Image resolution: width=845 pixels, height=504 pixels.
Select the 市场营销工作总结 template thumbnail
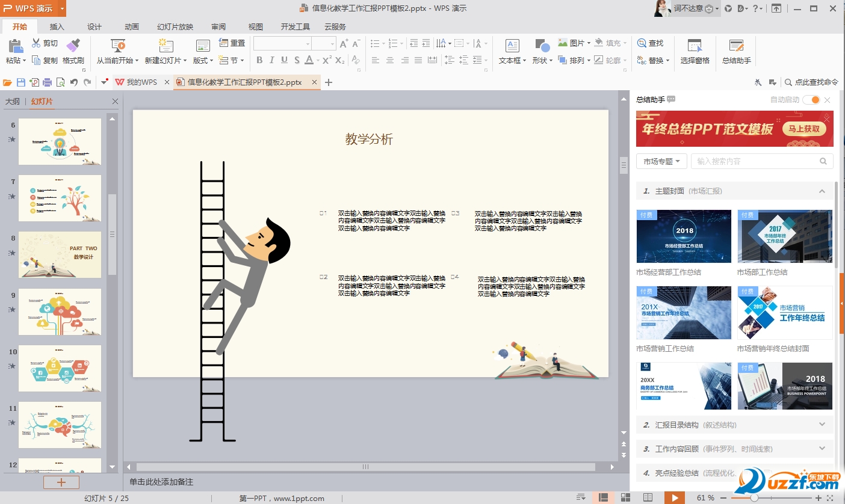(684, 313)
